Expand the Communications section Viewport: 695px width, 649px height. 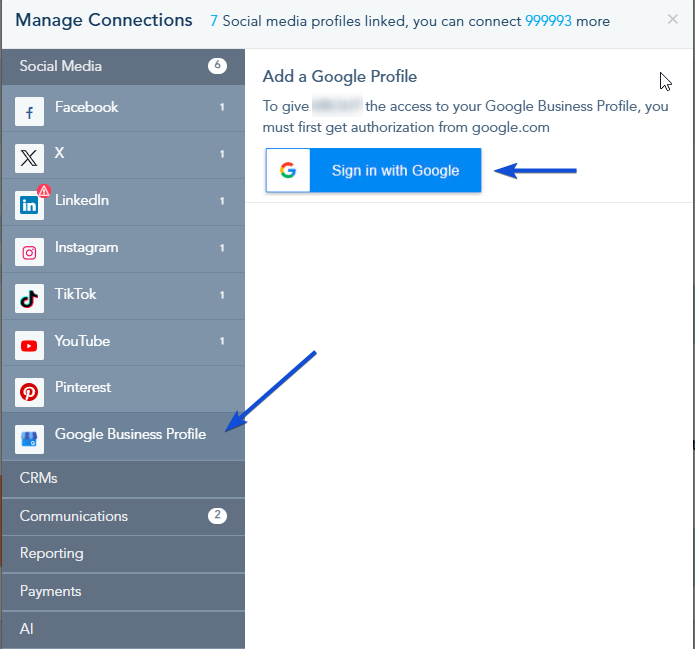(123, 516)
